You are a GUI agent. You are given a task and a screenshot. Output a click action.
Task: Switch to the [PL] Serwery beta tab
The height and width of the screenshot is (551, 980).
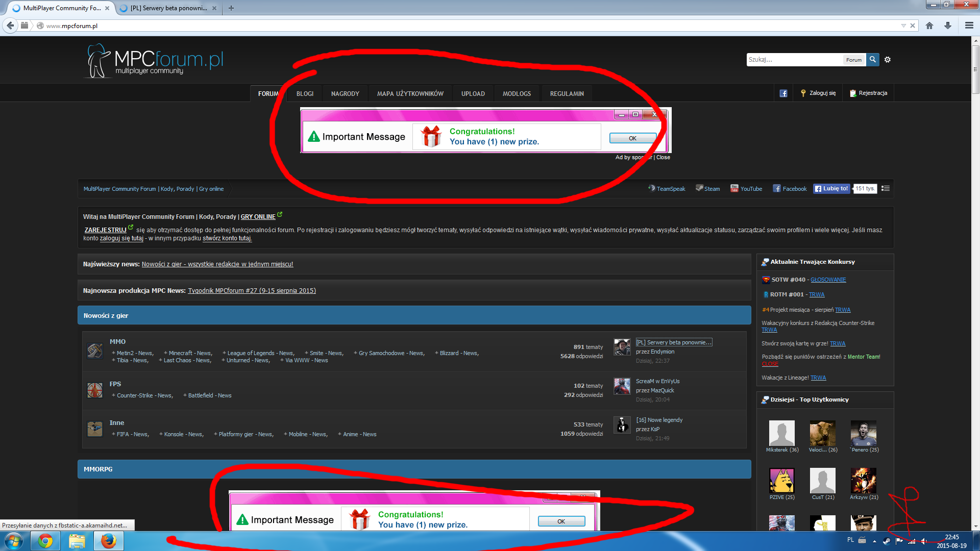pos(168,8)
